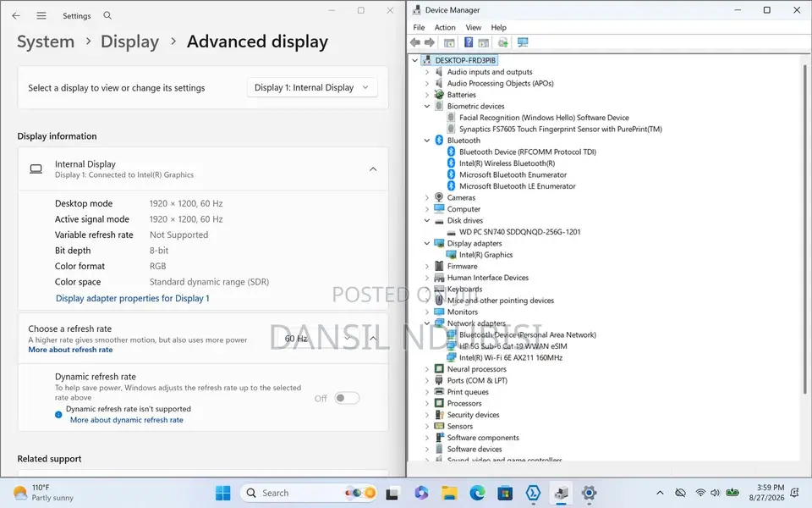Image resolution: width=812 pixels, height=508 pixels.
Task: Open Display adapter properties for Display 1
Action: [133, 299]
